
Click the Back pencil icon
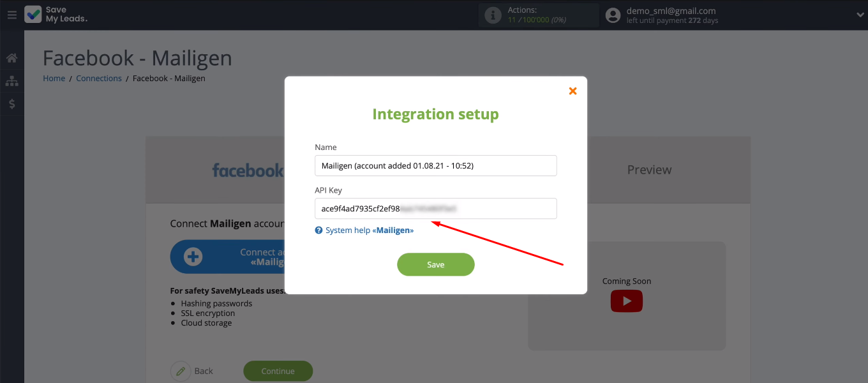pyautogui.click(x=181, y=371)
